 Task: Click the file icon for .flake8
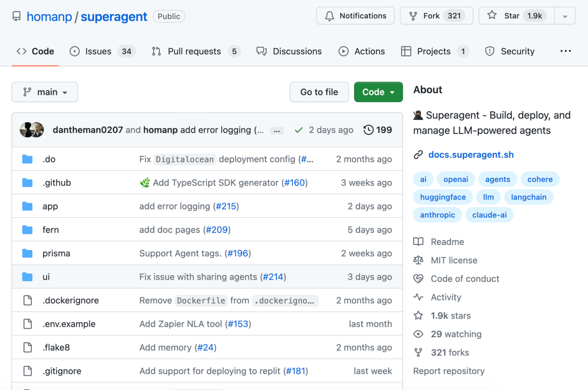27,348
